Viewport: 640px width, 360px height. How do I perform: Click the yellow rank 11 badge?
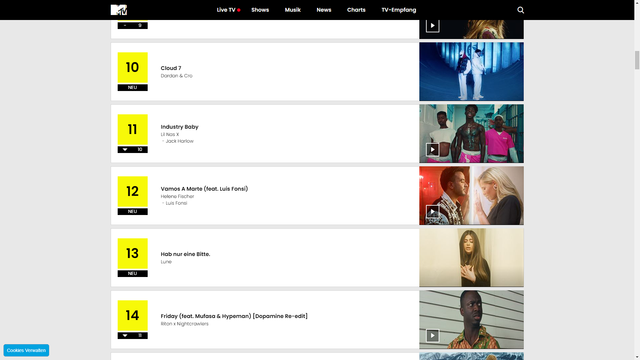click(133, 129)
